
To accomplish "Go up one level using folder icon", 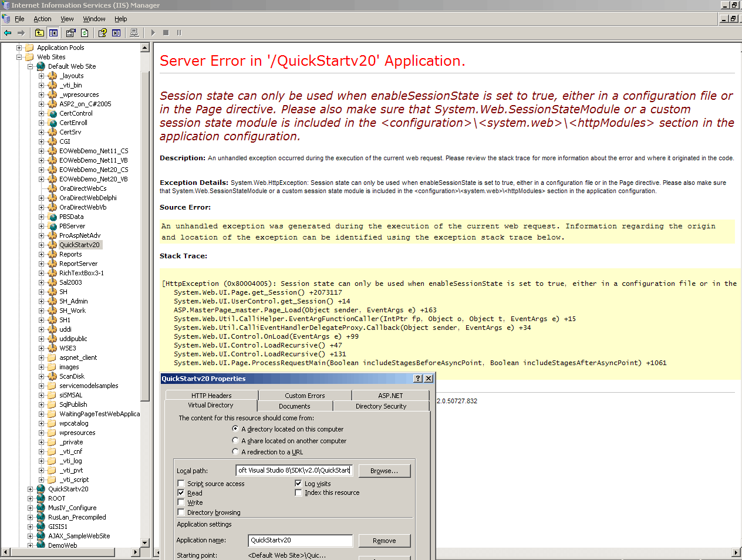I will (39, 33).
